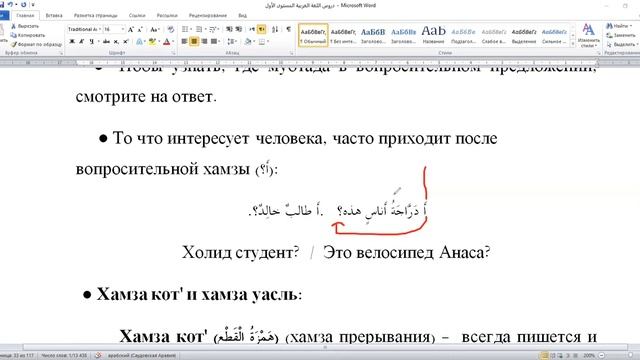Open the Шрифт dialog launcher
640x360 pixels.
173,53
